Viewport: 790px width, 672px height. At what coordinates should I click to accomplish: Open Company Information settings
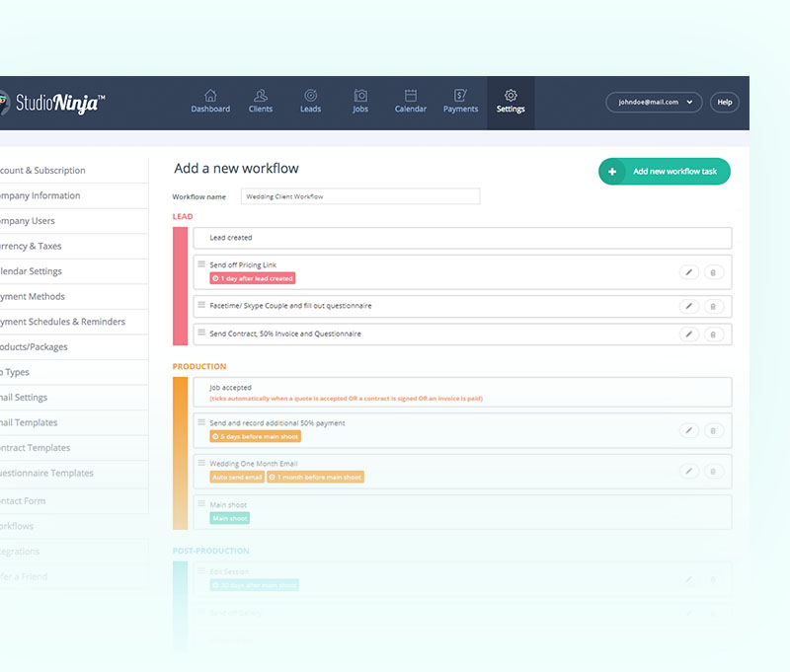click(x=74, y=195)
